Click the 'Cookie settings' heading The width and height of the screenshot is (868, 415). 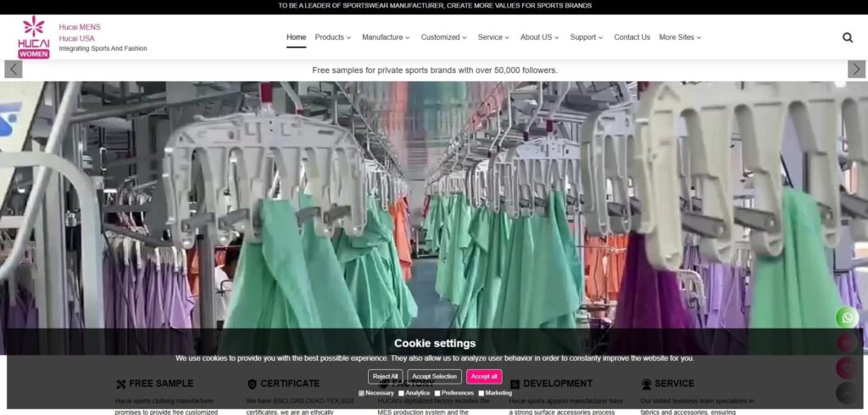point(435,343)
